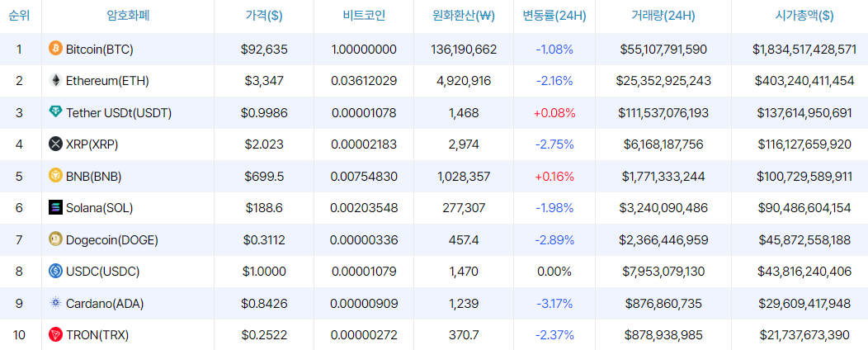Sort by 변동률(24H) column header
Screen dimensions: 868x350
pyautogui.click(x=554, y=16)
